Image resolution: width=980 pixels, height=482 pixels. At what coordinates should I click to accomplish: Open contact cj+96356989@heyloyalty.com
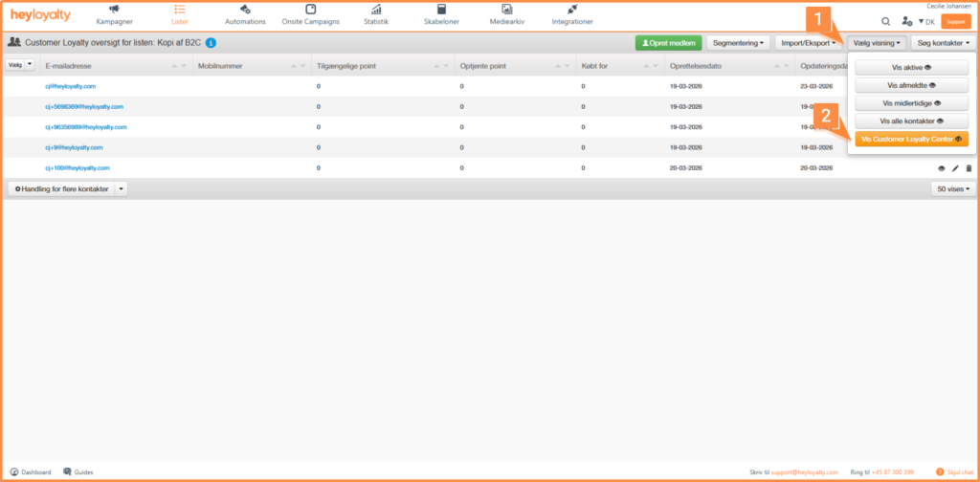click(85, 127)
